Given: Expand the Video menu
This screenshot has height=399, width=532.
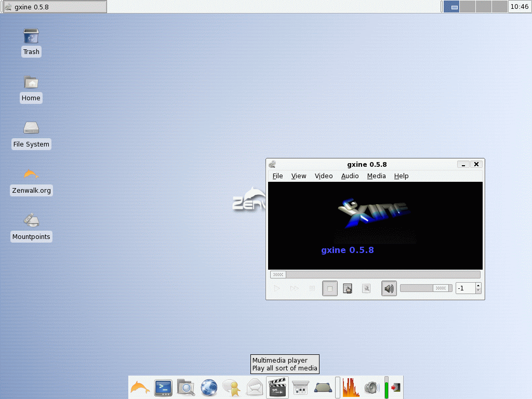Looking at the screenshot, I should pyautogui.click(x=324, y=176).
